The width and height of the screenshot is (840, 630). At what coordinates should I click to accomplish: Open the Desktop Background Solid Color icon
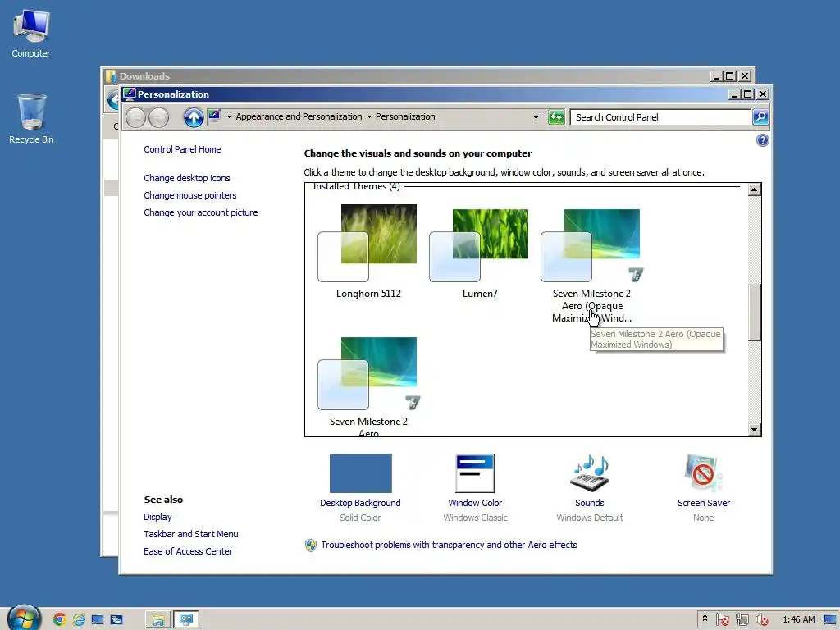[361, 473]
